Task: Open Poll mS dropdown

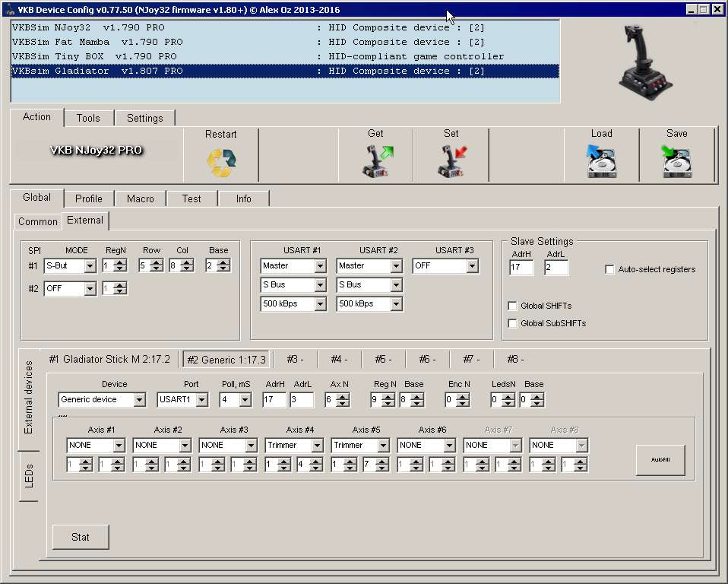Action: [245, 399]
